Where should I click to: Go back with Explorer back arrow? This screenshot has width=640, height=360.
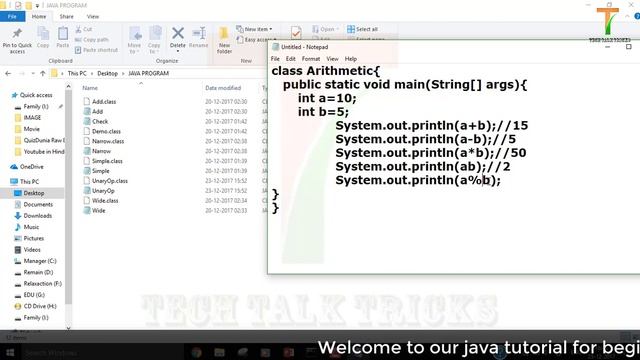[8, 73]
